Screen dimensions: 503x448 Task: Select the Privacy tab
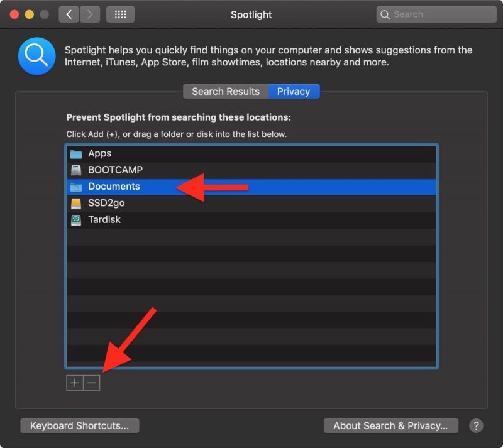tap(294, 91)
